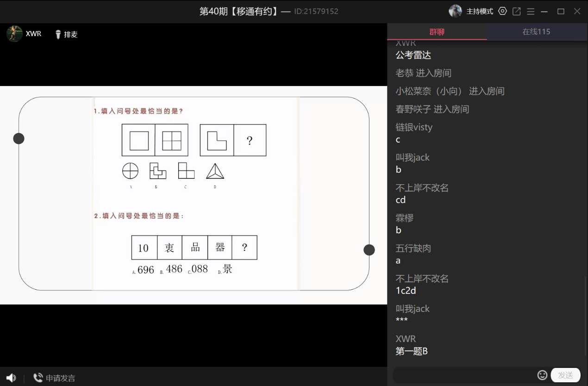Click in the chat message input field
The image size is (588, 386).
[463, 375]
